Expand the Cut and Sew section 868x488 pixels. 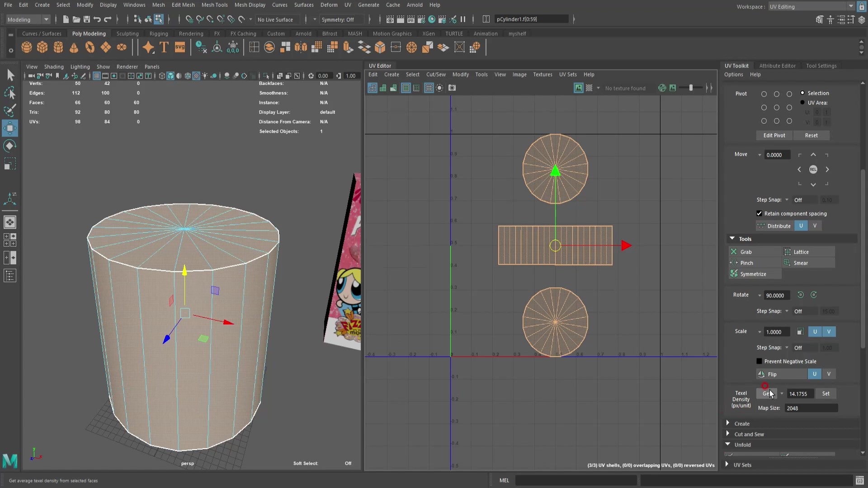pos(728,434)
